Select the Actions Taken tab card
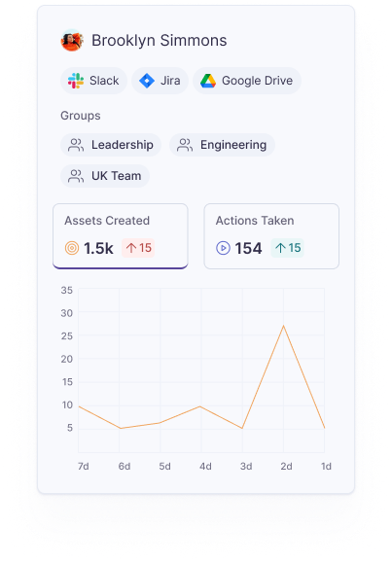 click(x=271, y=236)
